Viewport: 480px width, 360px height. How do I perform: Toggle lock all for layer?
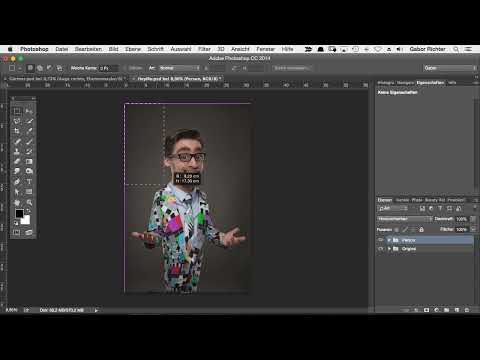point(421,230)
